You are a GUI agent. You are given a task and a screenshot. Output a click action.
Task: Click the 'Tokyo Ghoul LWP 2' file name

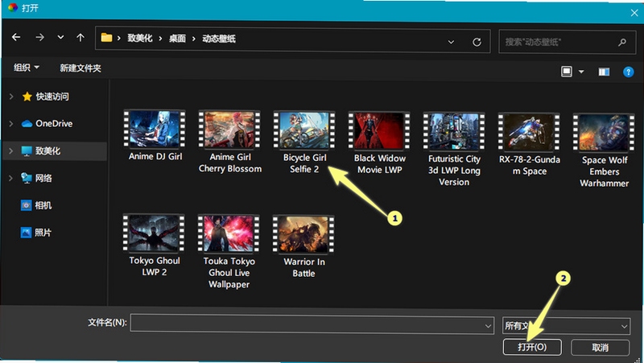155,266
